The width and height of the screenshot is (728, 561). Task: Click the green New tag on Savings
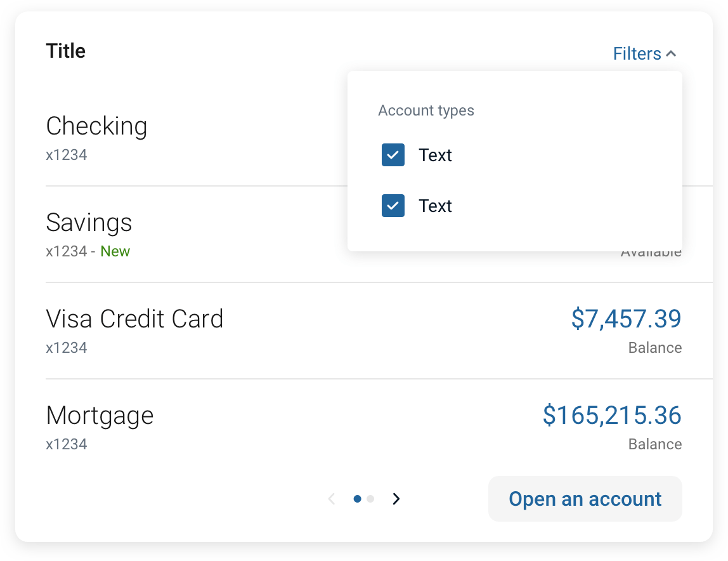(x=115, y=251)
